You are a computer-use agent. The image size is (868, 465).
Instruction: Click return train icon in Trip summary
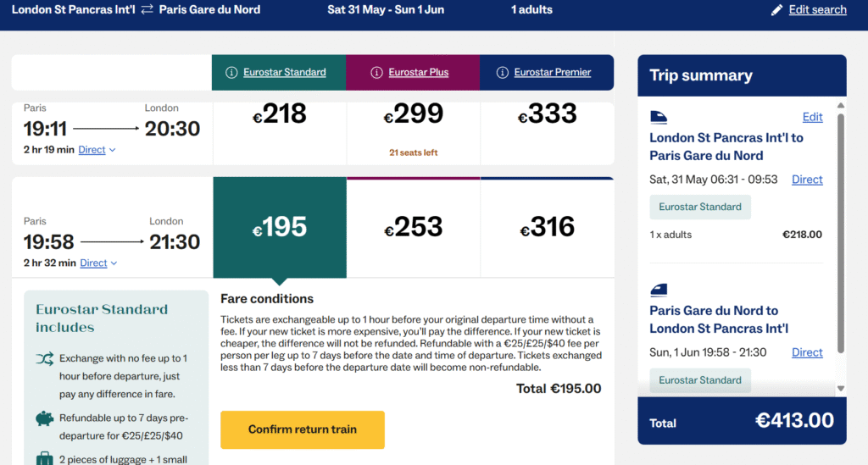(658, 289)
